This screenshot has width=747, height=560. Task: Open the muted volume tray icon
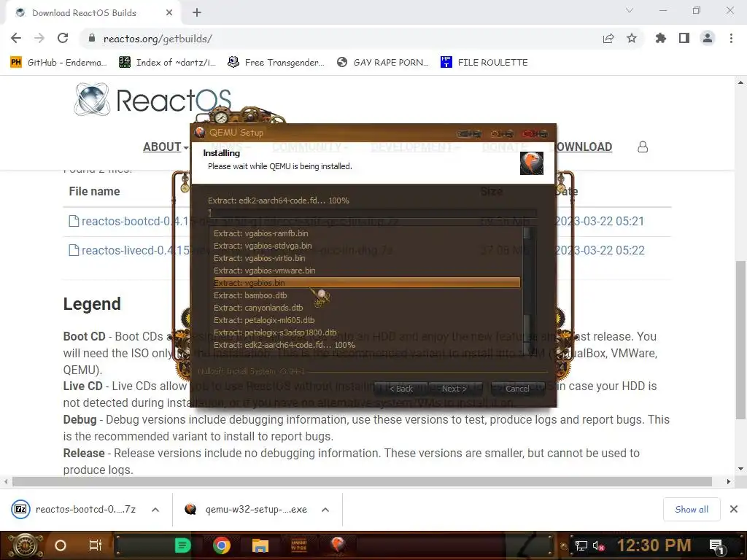coord(598,546)
